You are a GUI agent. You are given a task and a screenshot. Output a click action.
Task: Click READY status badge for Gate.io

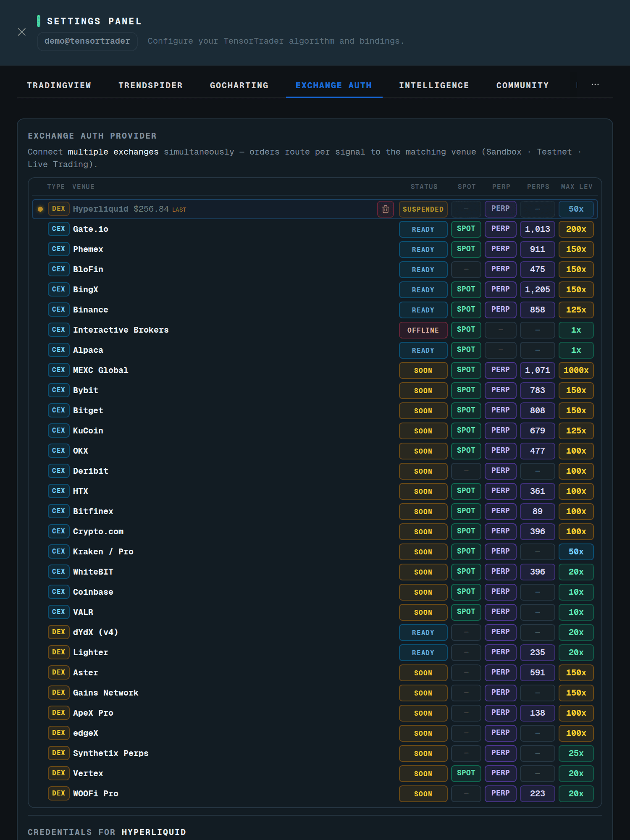tap(423, 229)
